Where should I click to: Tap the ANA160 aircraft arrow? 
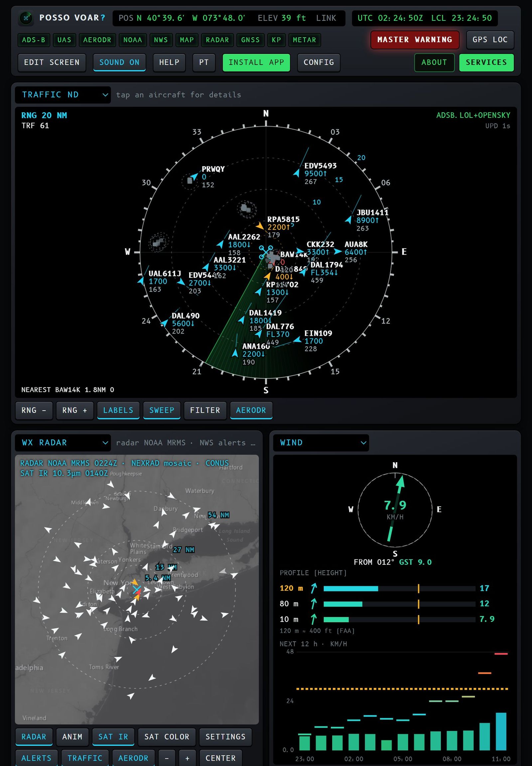[x=235, y=353]
